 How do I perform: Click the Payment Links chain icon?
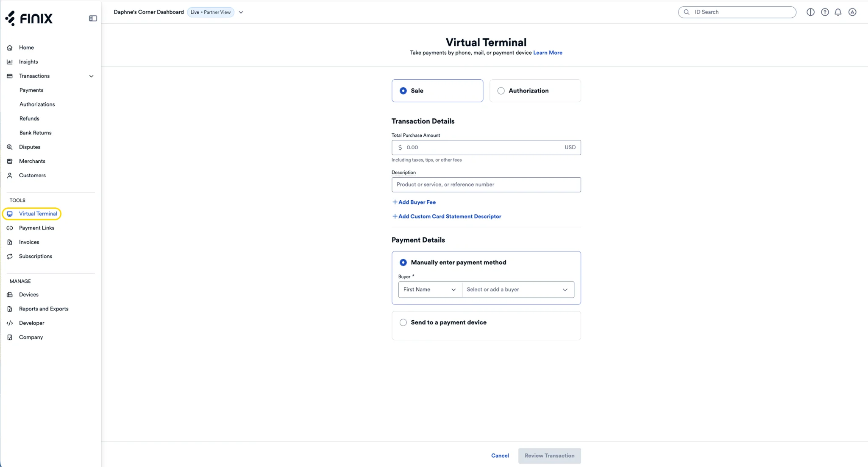[x=10, y=228]
